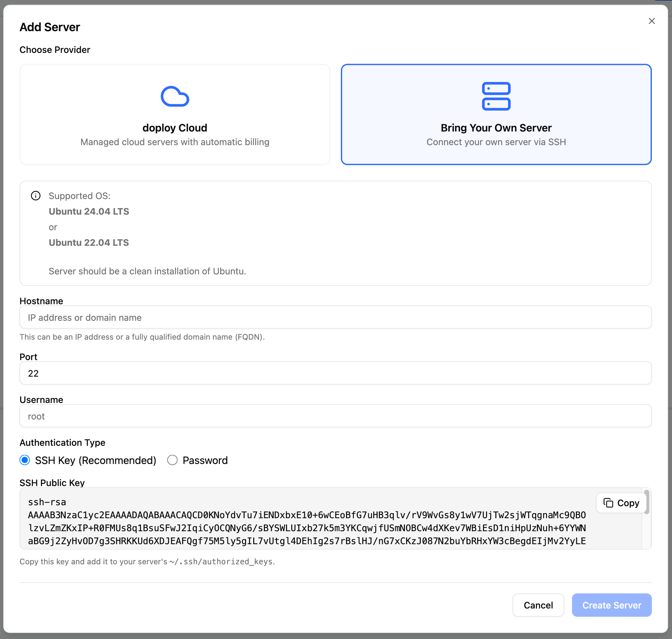
Task: Click the info icon beside Supported OS
Action: (36, 196)
